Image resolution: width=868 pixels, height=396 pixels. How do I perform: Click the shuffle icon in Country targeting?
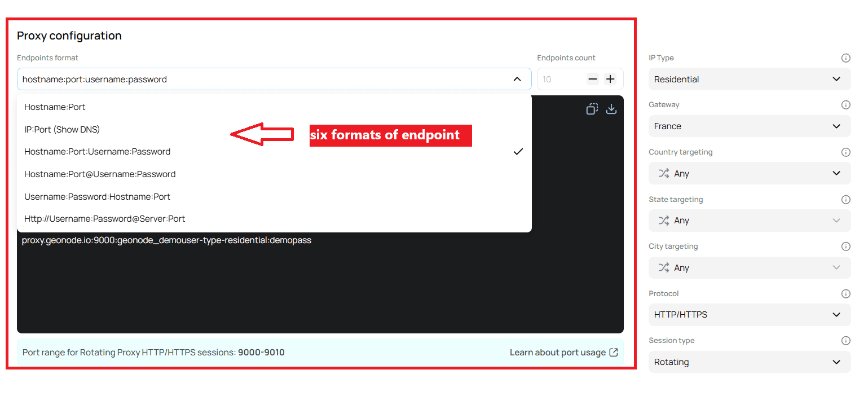tap(664, 173)
